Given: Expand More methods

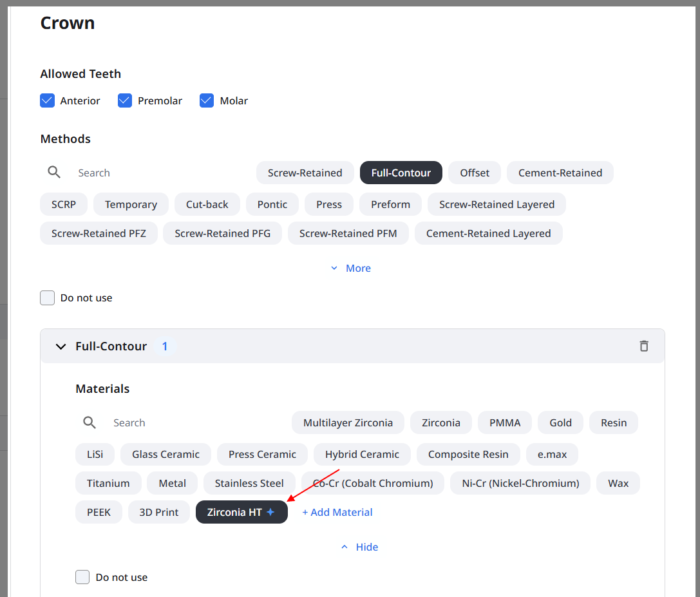Looking at the screenshot, I should [x=351, y=268].
